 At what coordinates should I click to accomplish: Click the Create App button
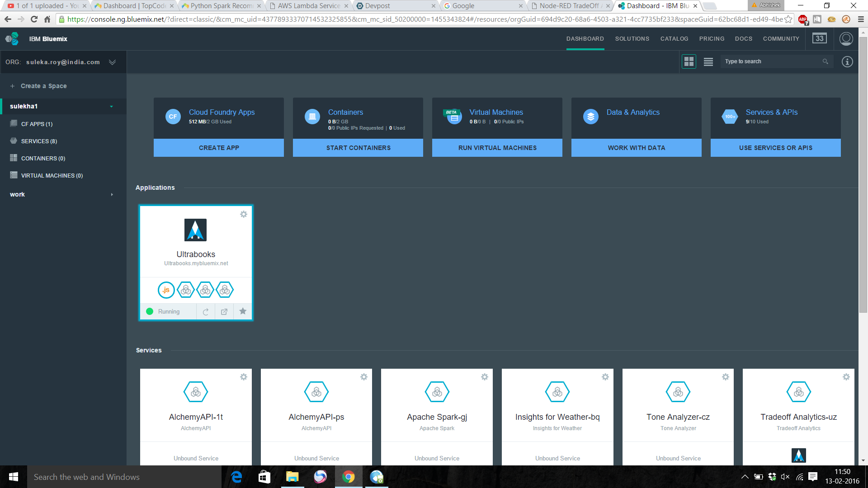[219, 148]
